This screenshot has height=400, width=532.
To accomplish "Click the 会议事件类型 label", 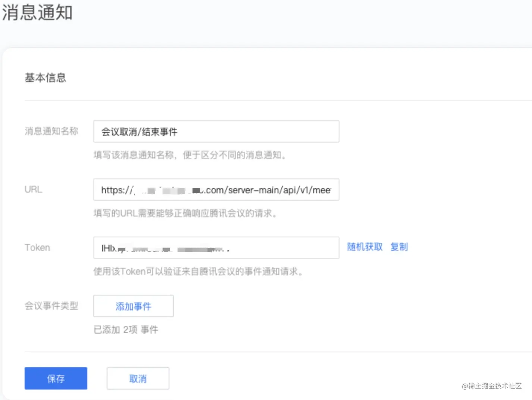I will (51, 306).
